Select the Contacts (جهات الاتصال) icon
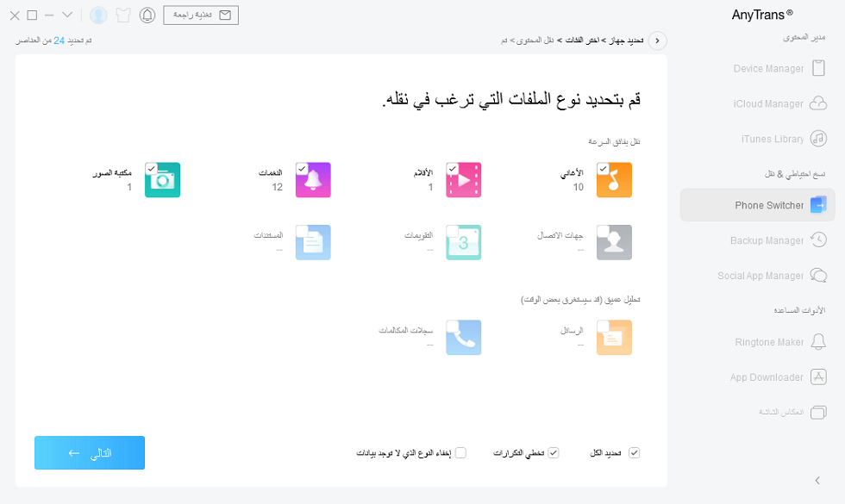The image size is (845, 504). pos(614,243)
